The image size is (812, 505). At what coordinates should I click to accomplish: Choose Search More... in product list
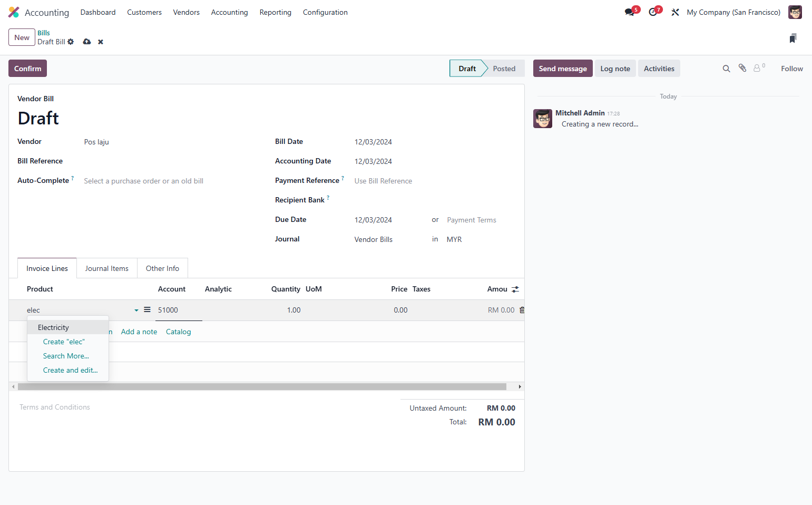tap(66, 356)
